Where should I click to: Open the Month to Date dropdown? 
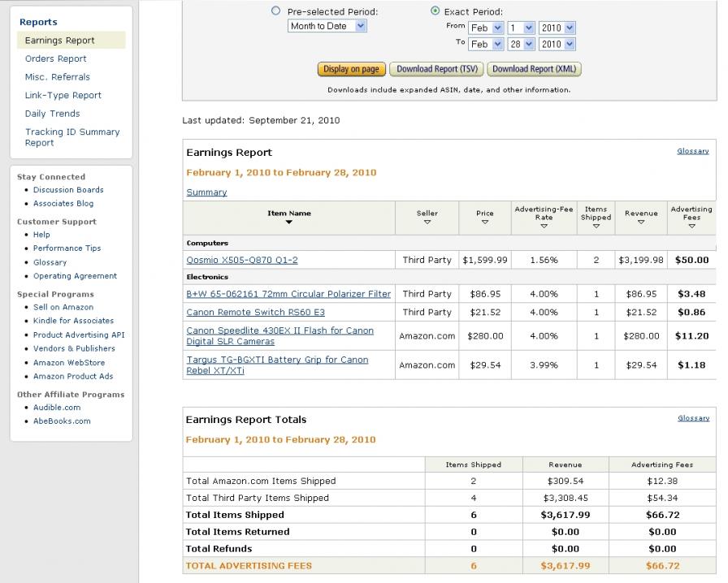pos(327,26)
